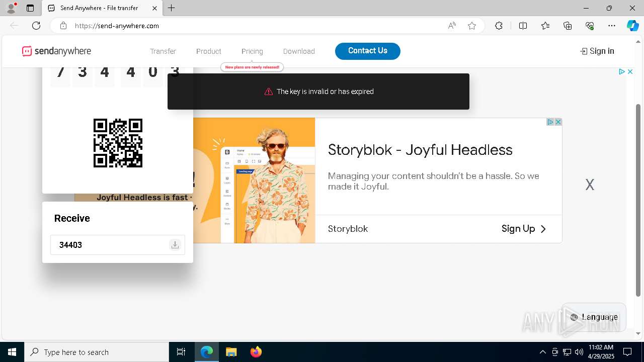The height and width of the screenshot is (362, 644).
Task: Click the taskbar search box
Action: coord(97,352)
